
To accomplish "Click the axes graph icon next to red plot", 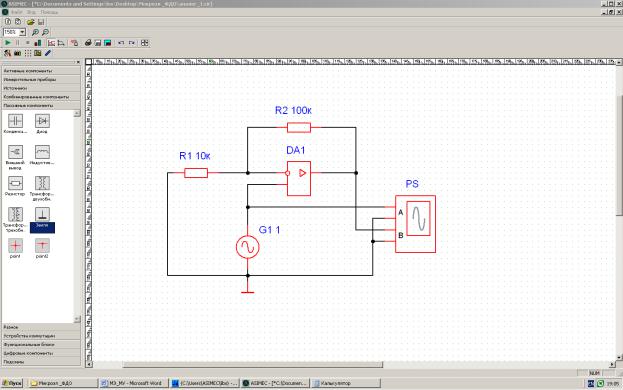I will (61, 42).
